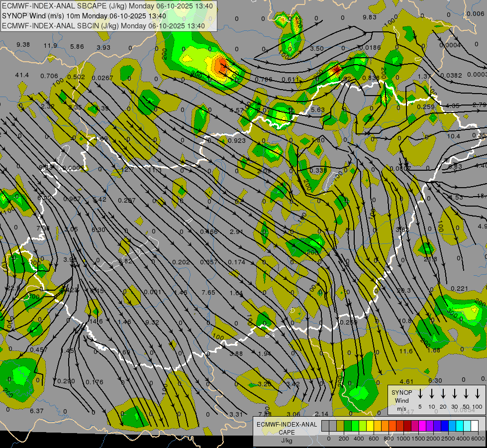Click the 0.967 value on the map
Viewport: 487px width, 448px height.
pyautogui.click(x=72, y=199)
